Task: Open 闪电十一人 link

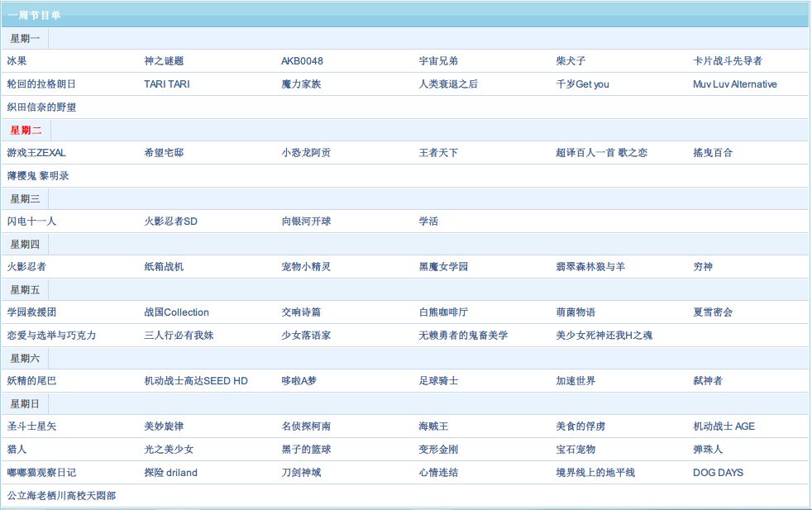Action: click(31, 221)
